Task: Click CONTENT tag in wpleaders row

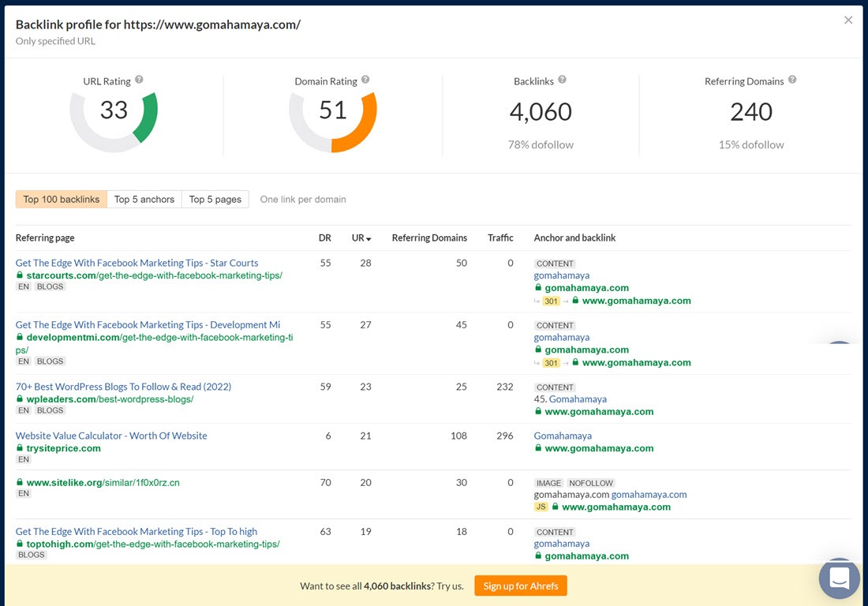Action: pyautogui.click(x=555, y=387)
